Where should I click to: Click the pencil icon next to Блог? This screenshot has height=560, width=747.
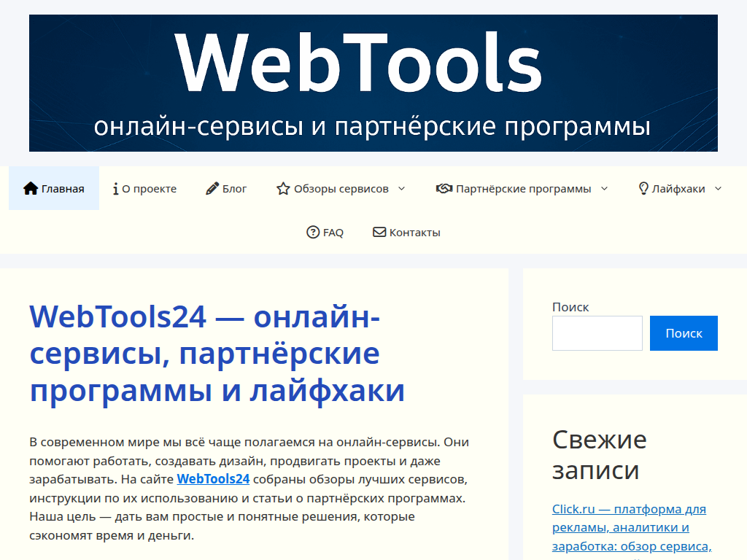pos(212,188)
